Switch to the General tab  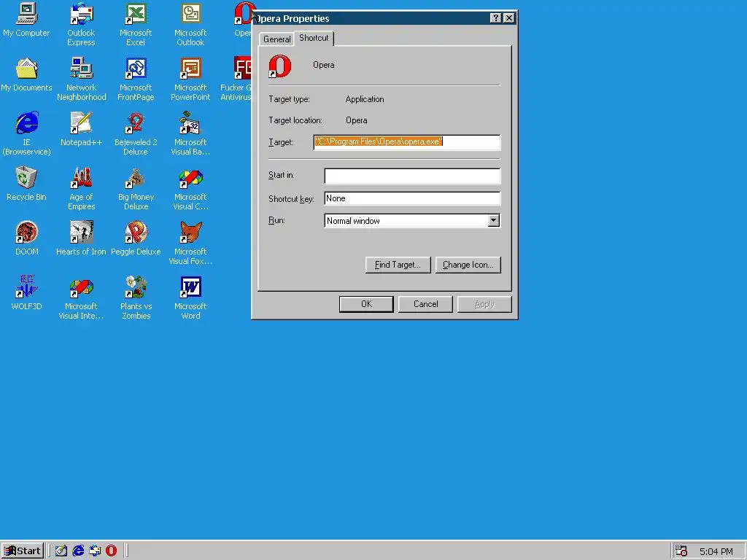276,39
